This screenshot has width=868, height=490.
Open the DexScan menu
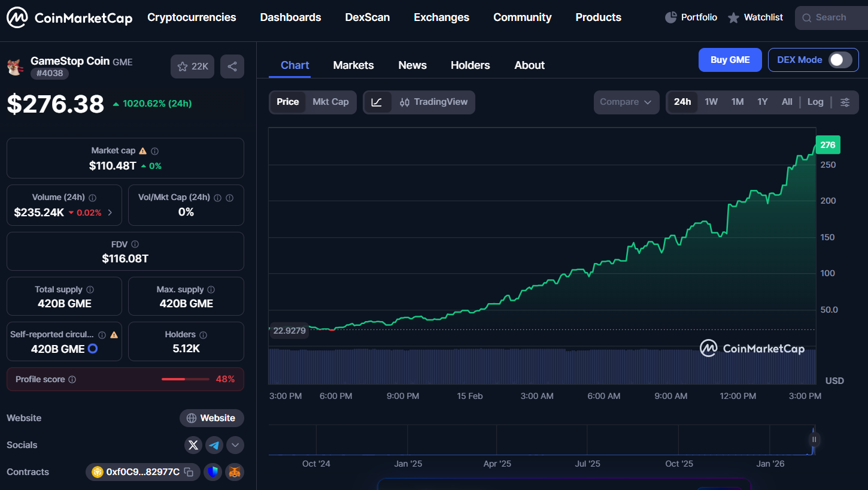[x=368, y=18]
